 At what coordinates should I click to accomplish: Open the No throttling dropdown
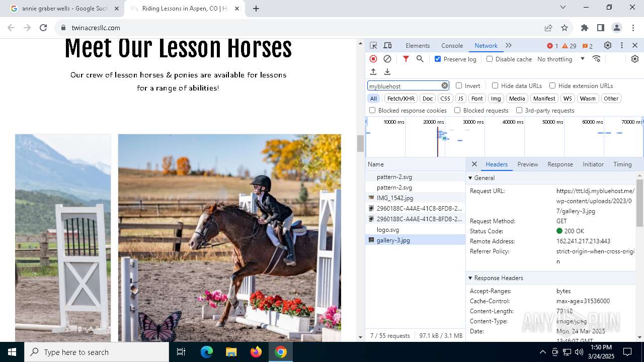pos(561,59)
